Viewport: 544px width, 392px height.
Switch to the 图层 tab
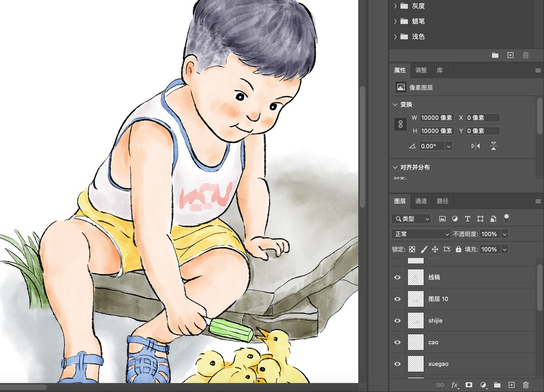coord(400,201)
